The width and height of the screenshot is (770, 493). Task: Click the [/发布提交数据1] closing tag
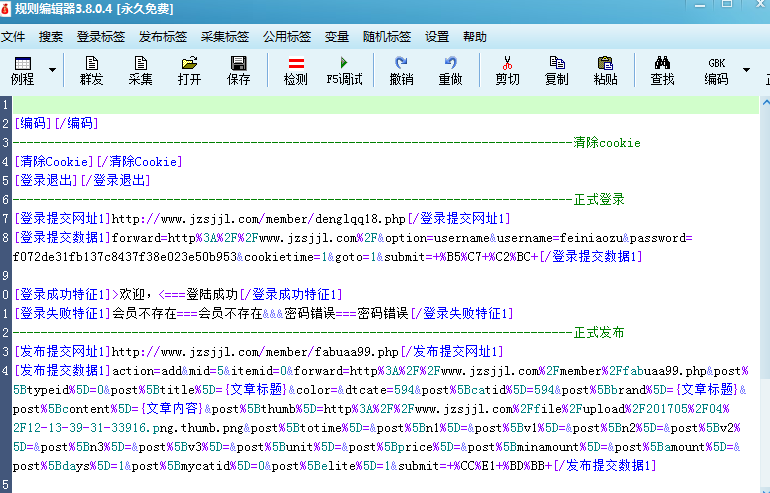click(605, 466)
